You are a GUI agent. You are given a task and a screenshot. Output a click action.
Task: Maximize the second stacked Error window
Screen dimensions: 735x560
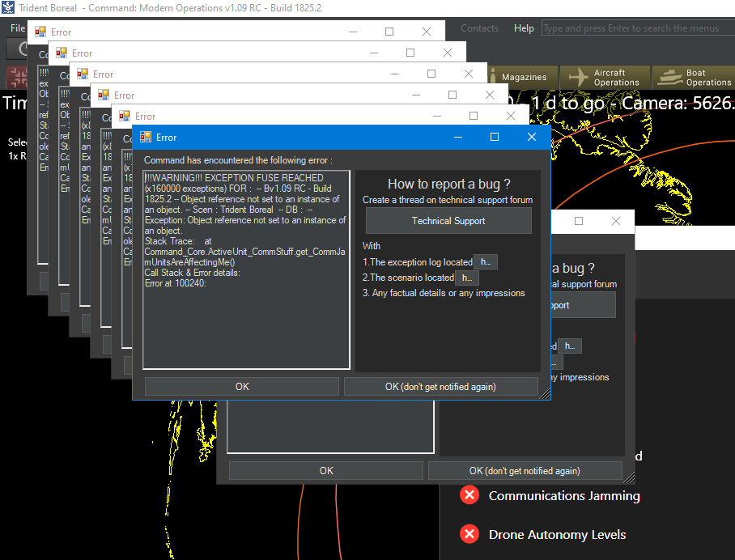tap(410, 53)
